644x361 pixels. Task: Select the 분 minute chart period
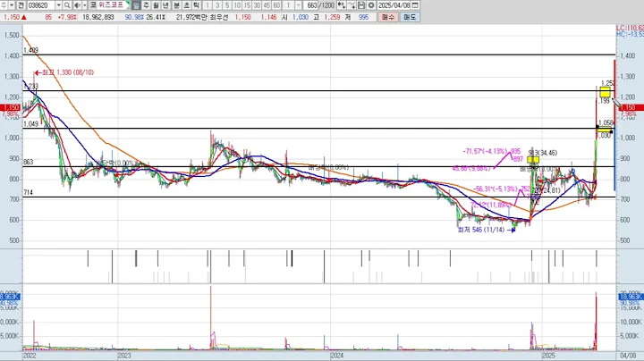176,5
